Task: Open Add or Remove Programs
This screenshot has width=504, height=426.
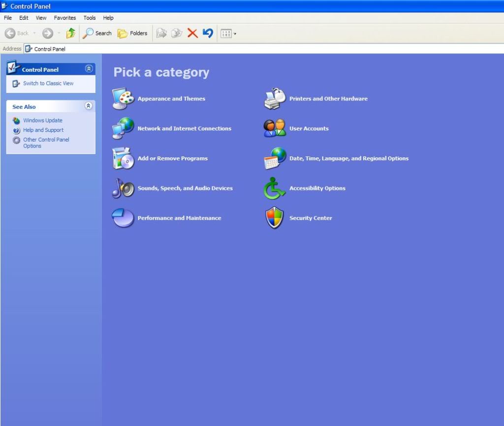Action: [x=172, y=158]
